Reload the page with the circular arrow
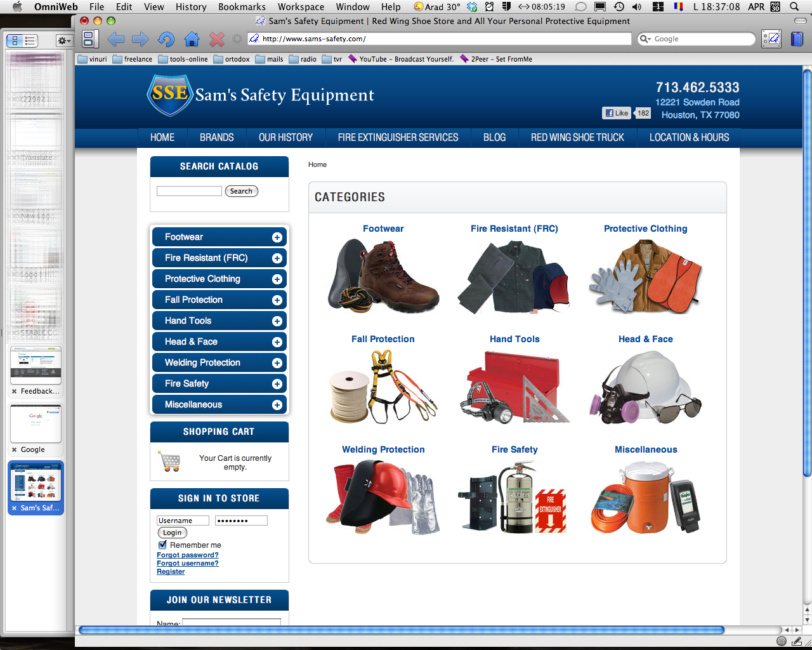 [x=166, y=39]
